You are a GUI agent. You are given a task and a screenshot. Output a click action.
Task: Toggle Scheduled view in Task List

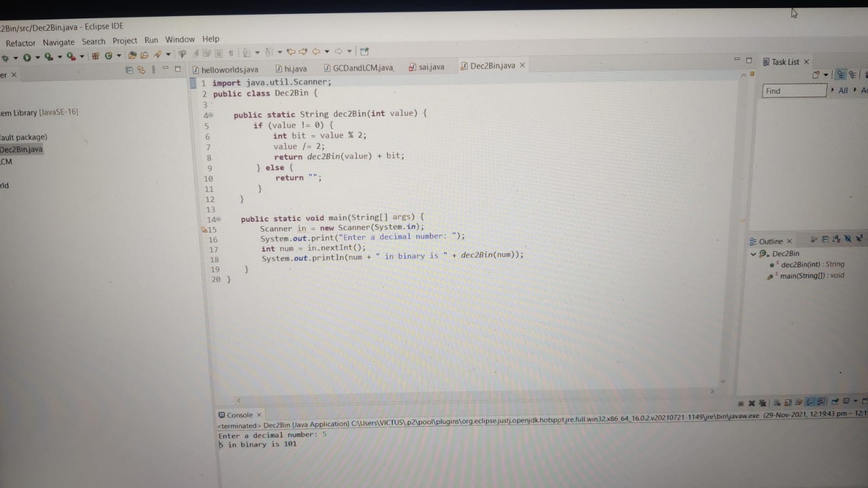[852, 75]
